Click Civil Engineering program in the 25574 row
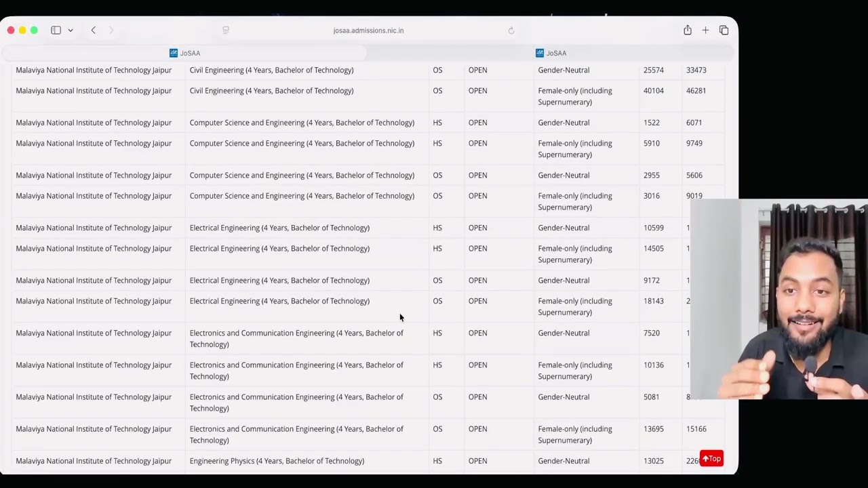The image size is (868, 488). pyautogui.click(x=271, y=70)
